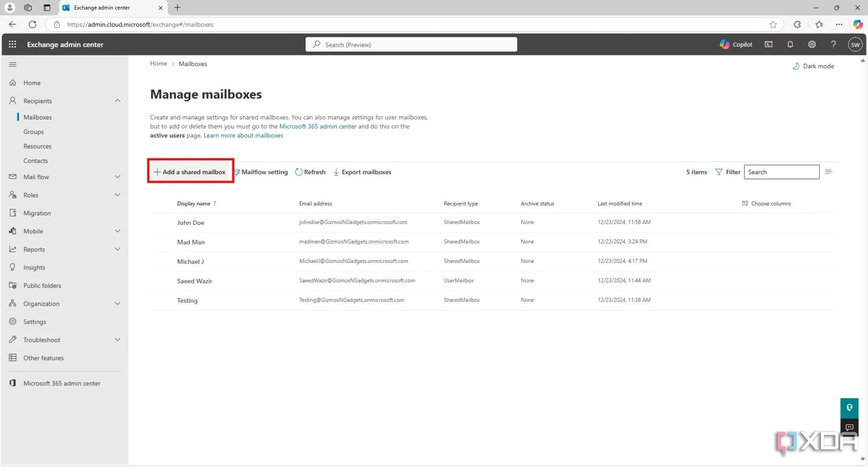Open Saeed Wazir mailbox
Viewport: 868px width, 467px height.
click(194, 281)
